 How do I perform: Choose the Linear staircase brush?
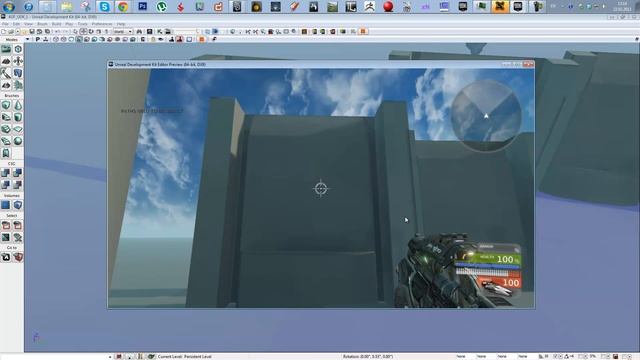coord(6,129)
